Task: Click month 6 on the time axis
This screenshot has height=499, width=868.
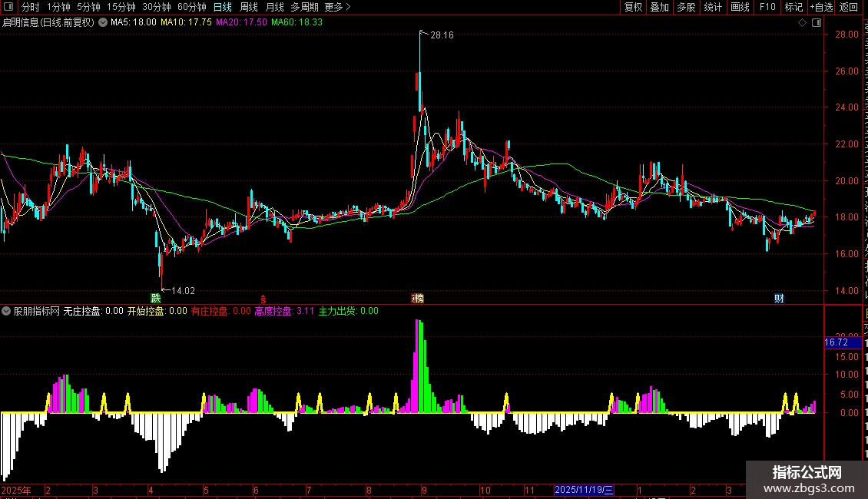Action: click(x=256, y=490)
